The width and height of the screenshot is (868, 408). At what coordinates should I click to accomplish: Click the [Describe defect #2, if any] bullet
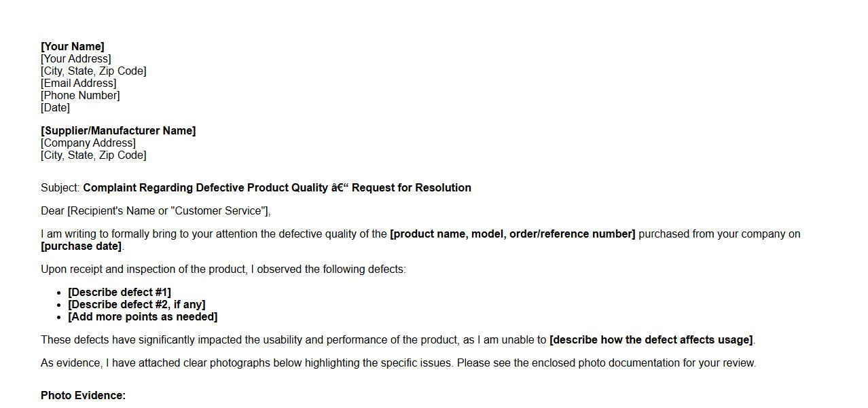(136, 304)
